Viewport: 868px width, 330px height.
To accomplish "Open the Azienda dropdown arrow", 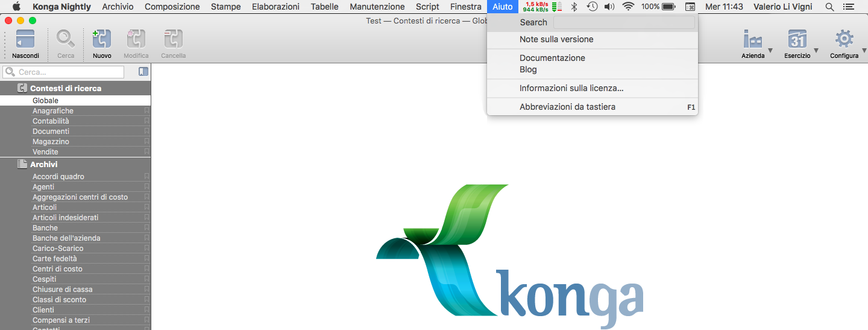I will tap(770, 51).
